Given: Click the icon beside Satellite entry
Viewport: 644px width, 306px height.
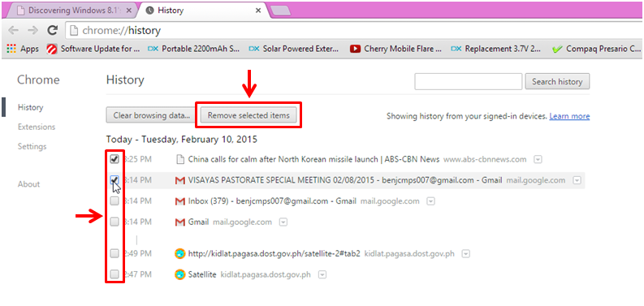Looking at the screenshot, I should (x=179, y=274).
